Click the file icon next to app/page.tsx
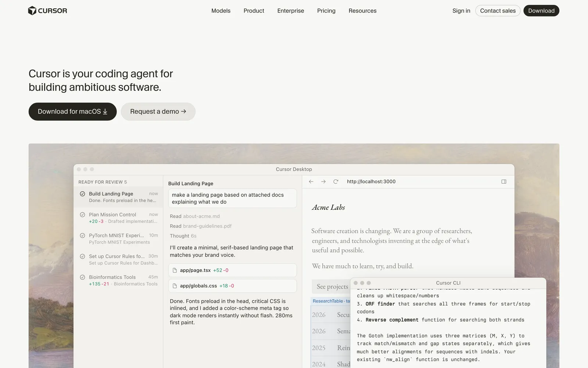 pyautogui.click(x=175, y=270)
